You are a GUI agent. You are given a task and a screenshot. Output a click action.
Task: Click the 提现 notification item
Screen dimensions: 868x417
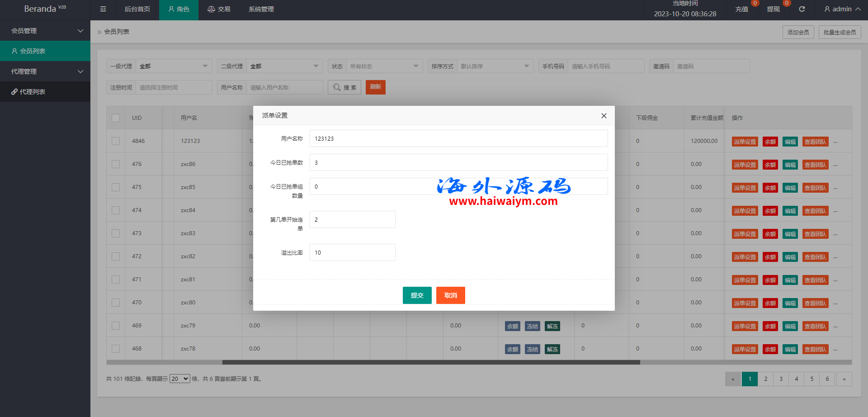coord(773,9)
